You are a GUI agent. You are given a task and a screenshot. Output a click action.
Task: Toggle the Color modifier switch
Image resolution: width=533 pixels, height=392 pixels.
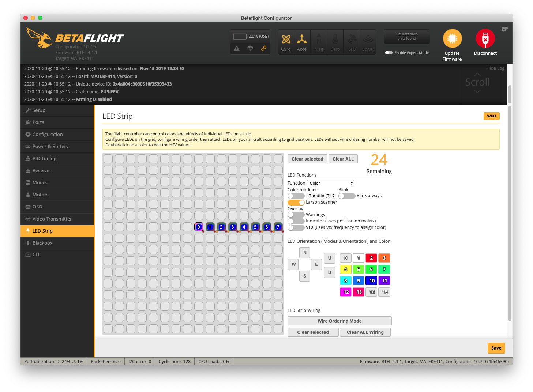[x=296, y=196]
